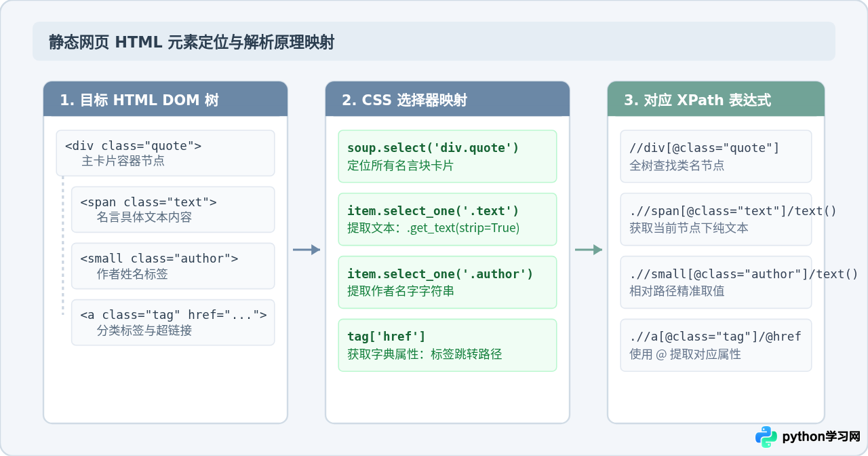Click the '相对路径精准取值' description text

point(677,291)
